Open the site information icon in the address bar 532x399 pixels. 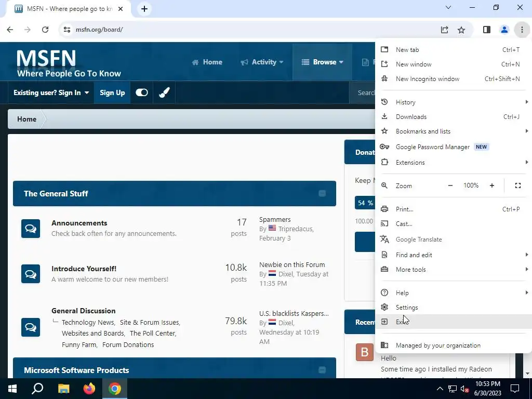(67, 30)
